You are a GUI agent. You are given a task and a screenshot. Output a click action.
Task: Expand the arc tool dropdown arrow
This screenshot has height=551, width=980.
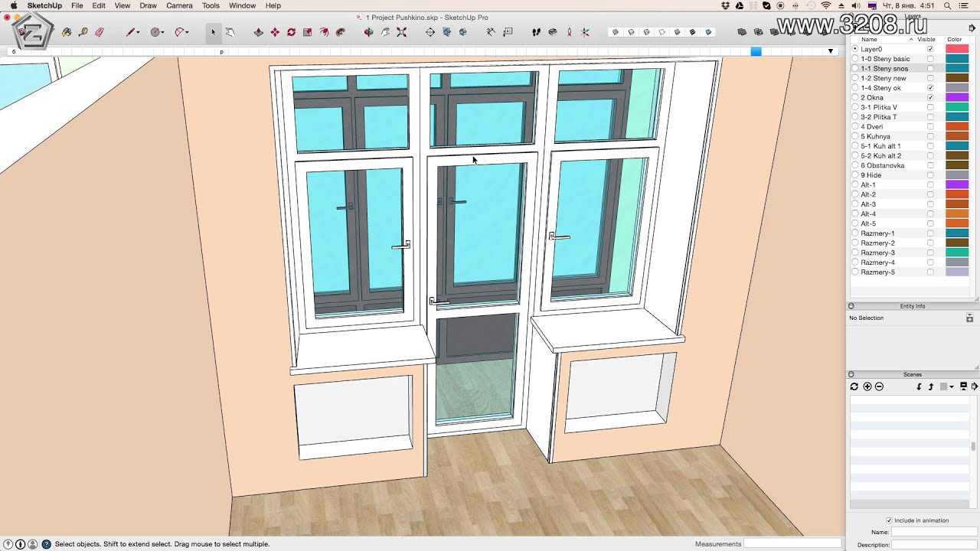coord(187,32)
